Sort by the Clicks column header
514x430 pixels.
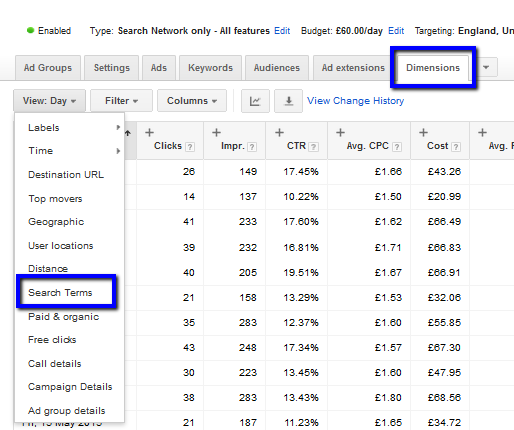coord(168,146)
